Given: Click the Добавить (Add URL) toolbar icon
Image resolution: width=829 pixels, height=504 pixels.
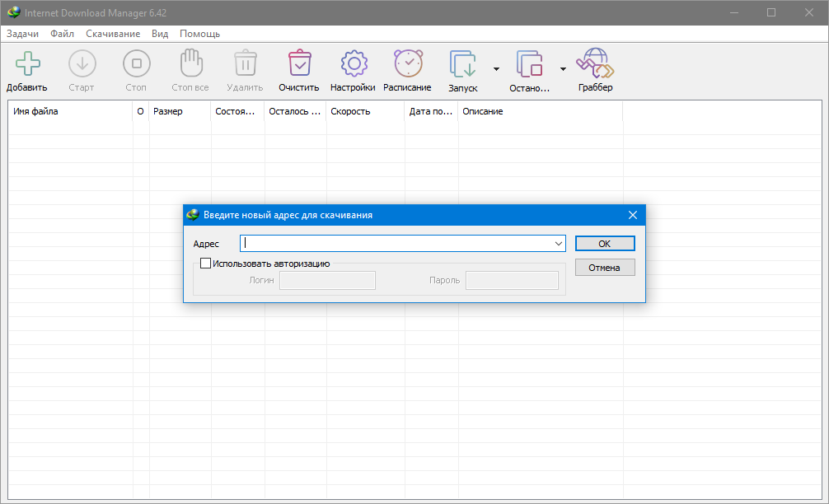Looking at the screenshot, I should point(27,64).
